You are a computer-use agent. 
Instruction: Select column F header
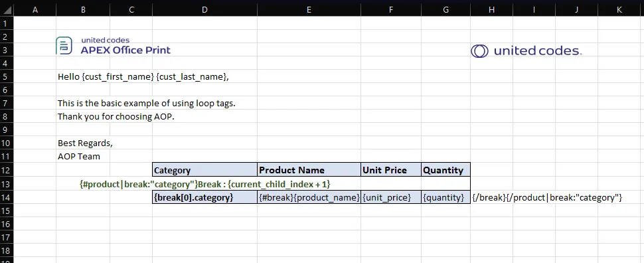(390, 10)
